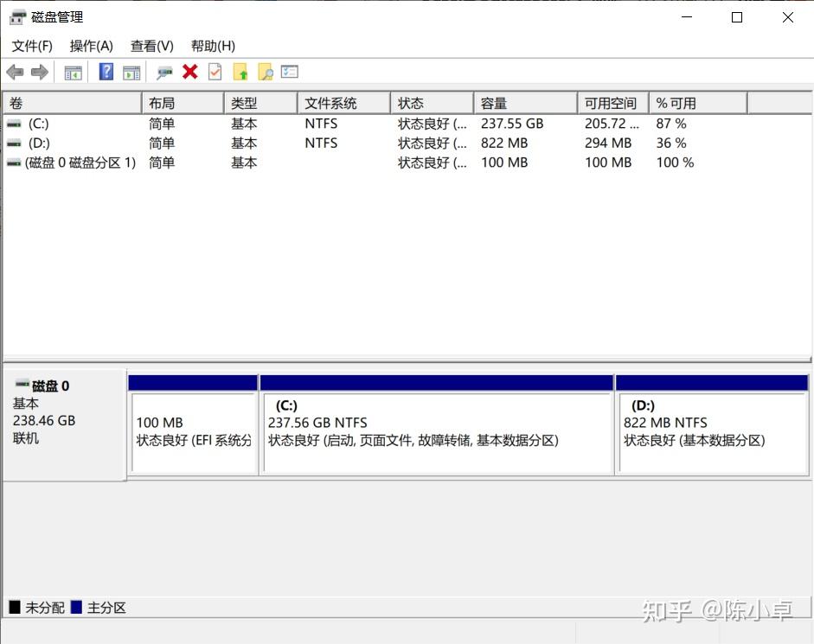The width and height of the screenshot is (814, 644).
Task: Click the forward navigation arrow icon
Action: tap(39, 72)
